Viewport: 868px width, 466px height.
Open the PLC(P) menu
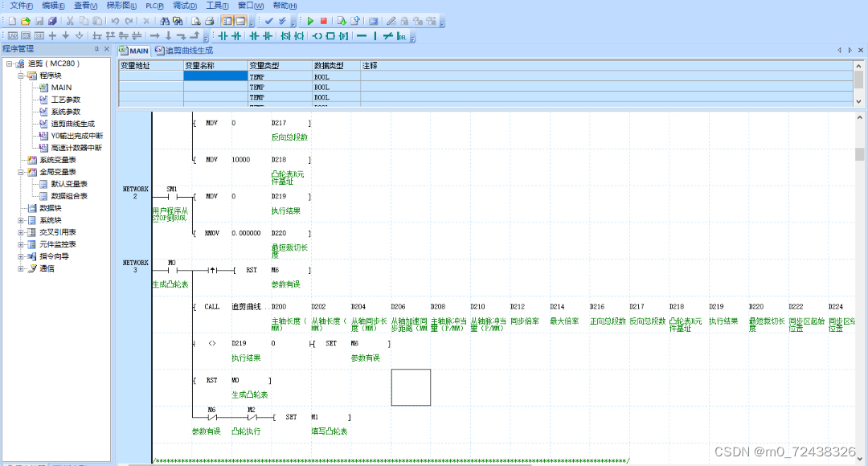pos(154,6)
